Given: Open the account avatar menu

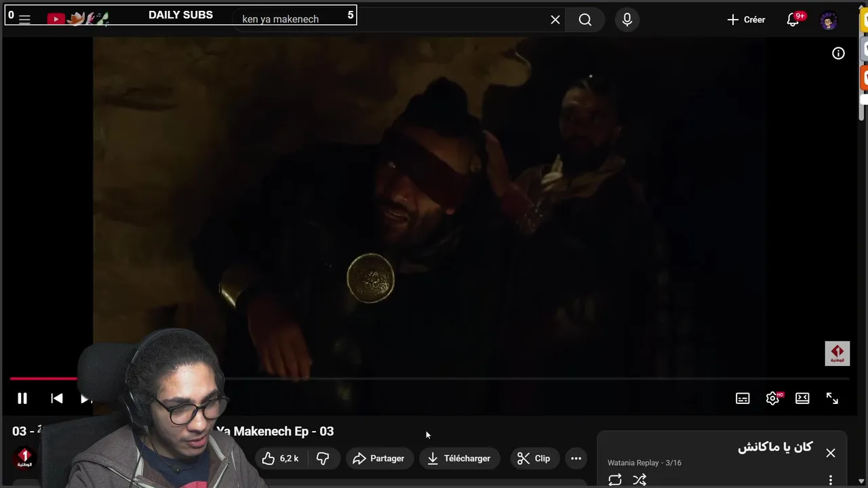Looking at the screenshot, I should click(828, 20).
